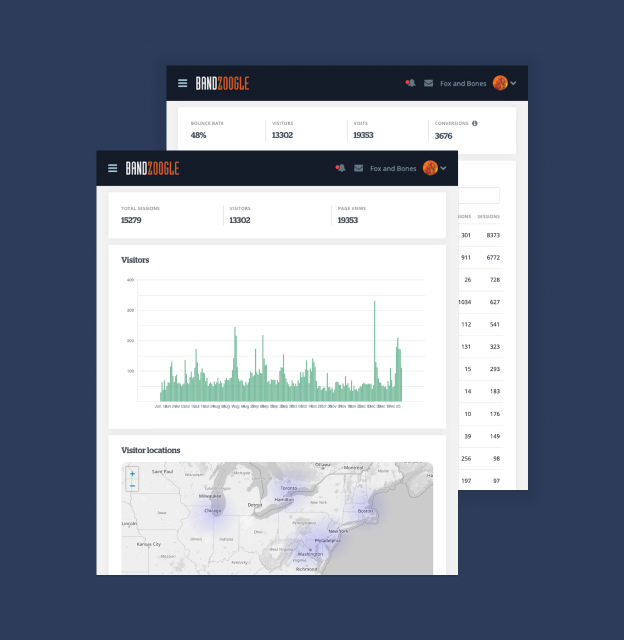624x640 pixels.
Task: Click Page Views value 19353
Action: (348, 220)
